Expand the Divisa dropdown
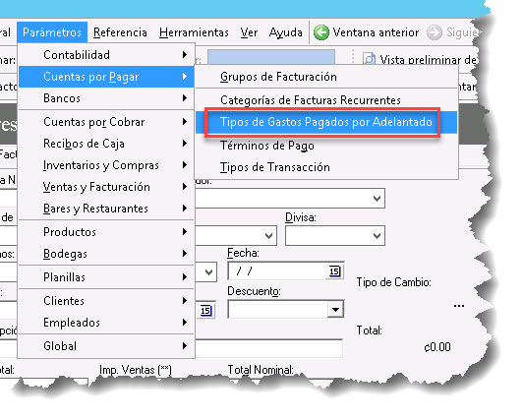Image resolution: width=523 pixels, height=420 pixels. (377, 235)
